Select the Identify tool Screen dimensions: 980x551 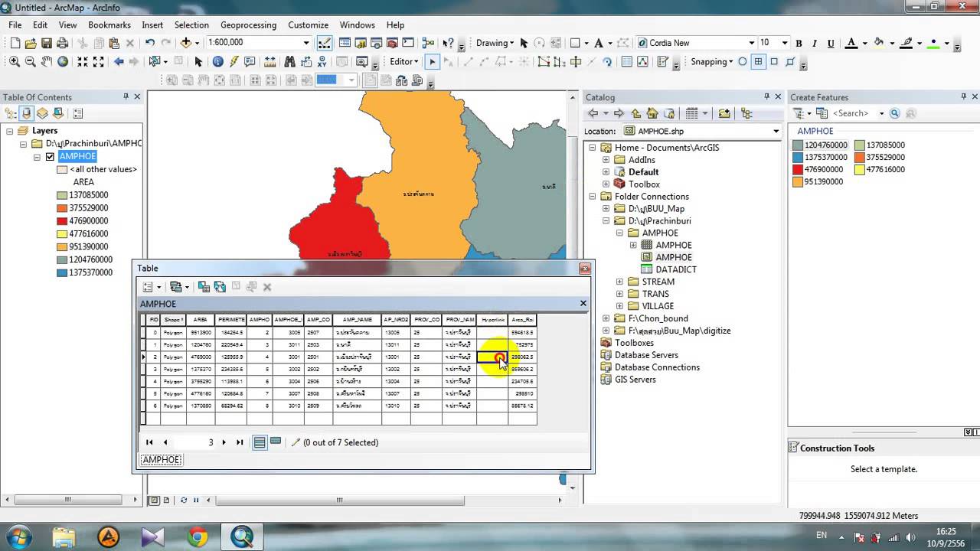coord(217,61)
